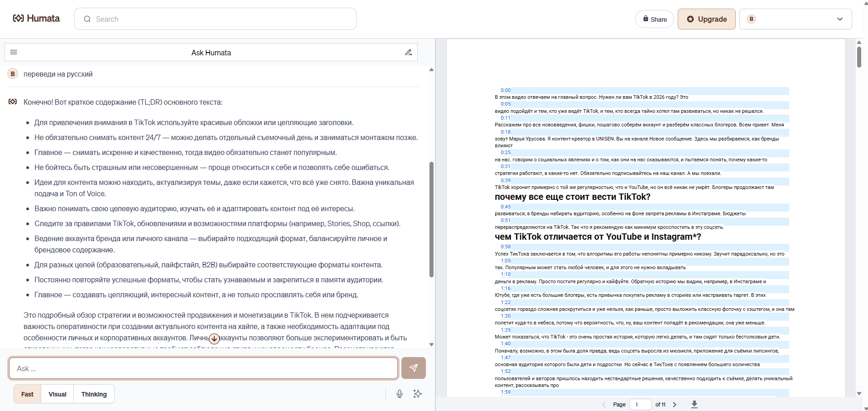Click the search magnifier icon
The image size is (868, 411).
(87, 19)
